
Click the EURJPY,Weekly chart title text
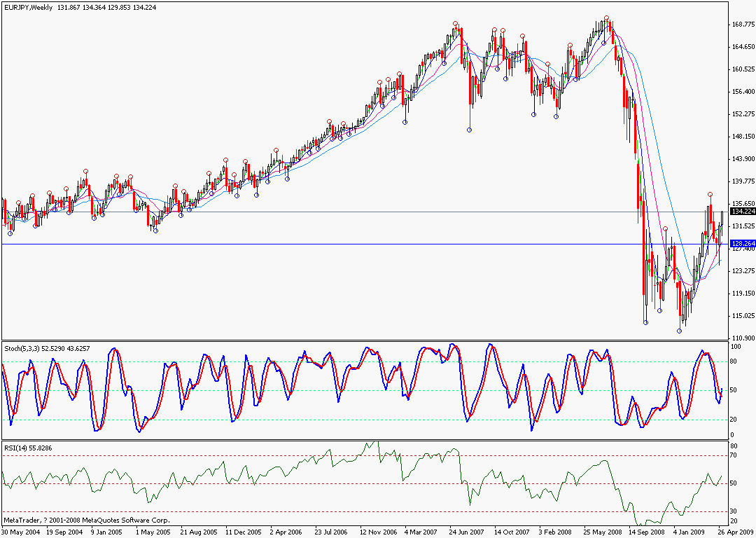[29, 8]
